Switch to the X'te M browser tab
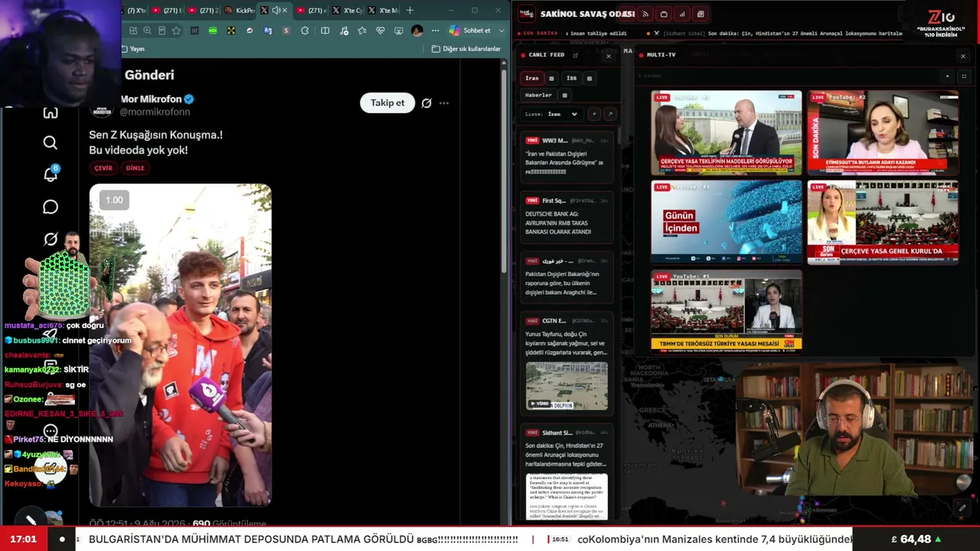Screen dimensions: 980x551 click(384, 11)
